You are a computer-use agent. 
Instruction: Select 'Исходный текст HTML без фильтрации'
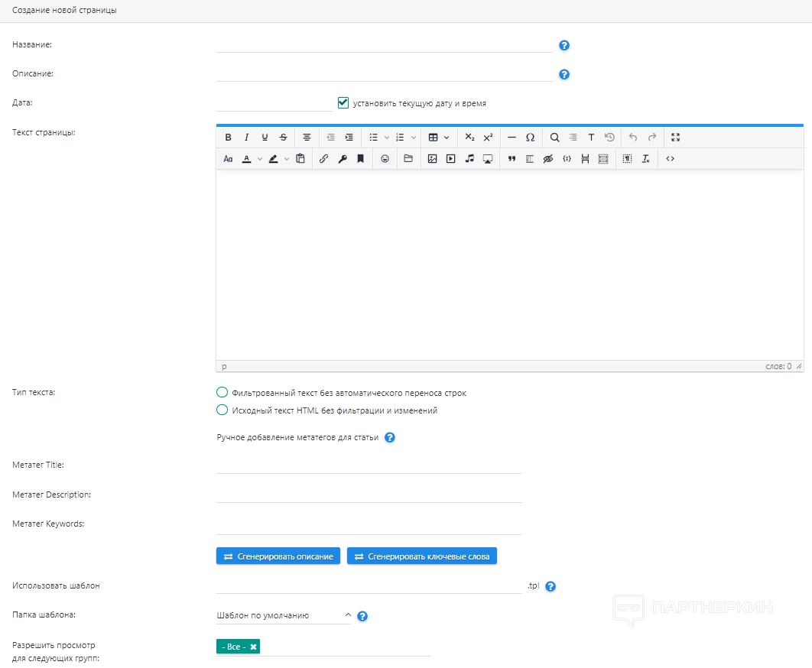click(x=222, y=410)
